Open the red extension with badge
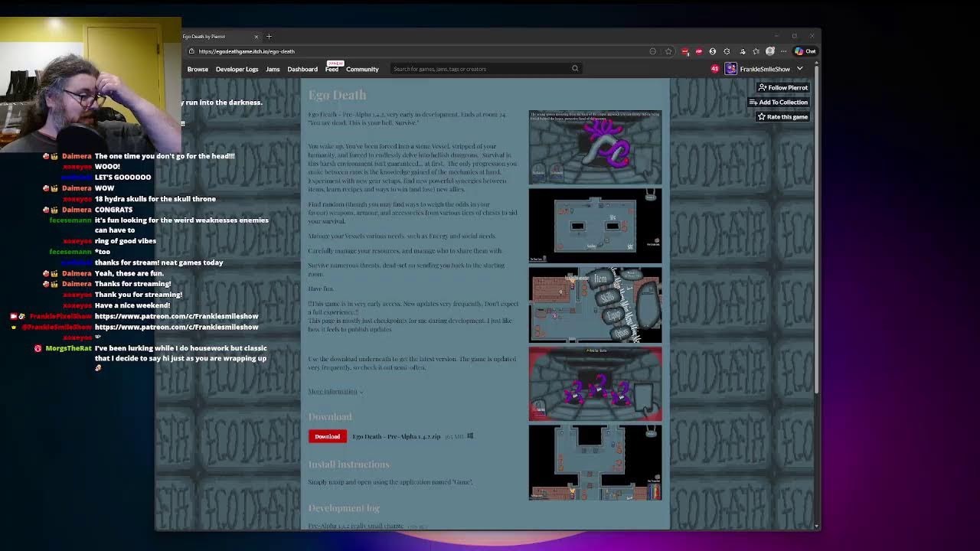This screenshot has width=980, height=551. (684, 51)
